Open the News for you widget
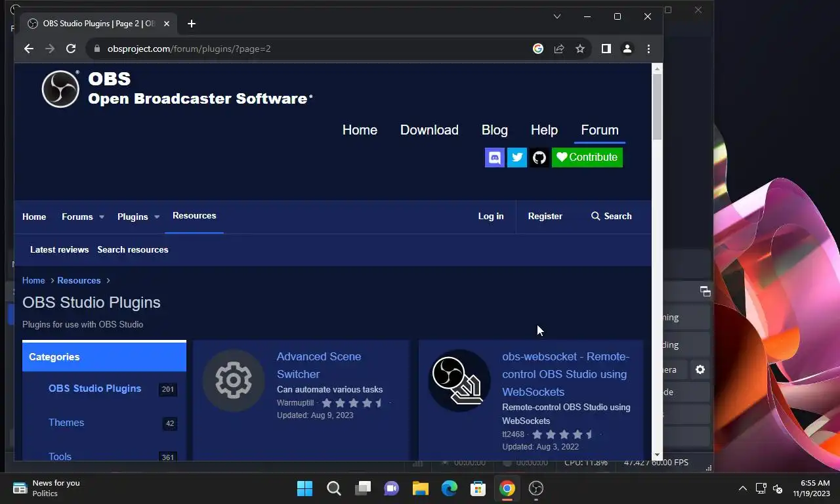Image resolution: width=840 pixels, height=504 pixels. (47, 488)
